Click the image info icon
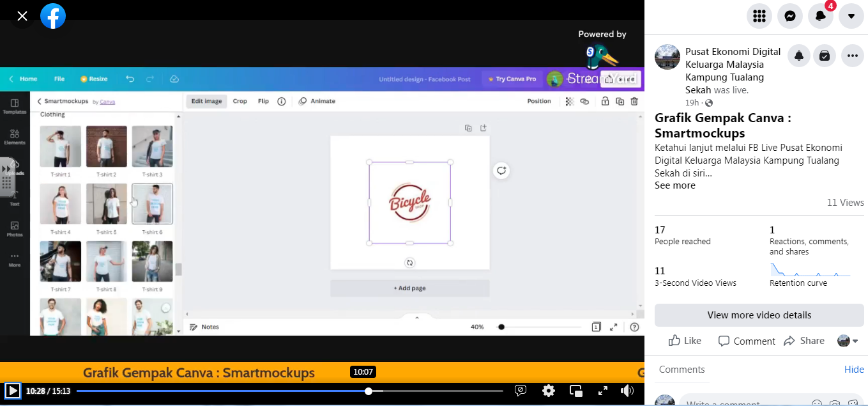Viewport: 868px width, 406px height. [281, 101]
